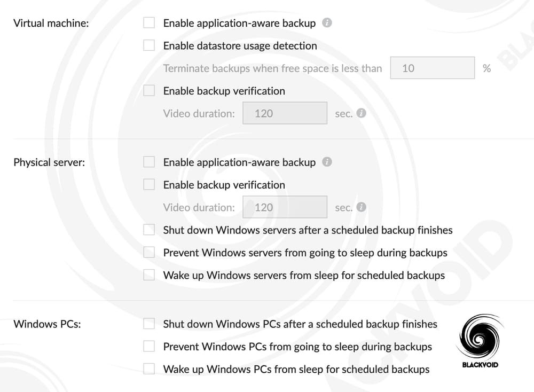Enable backup verification for virtual machine

coord(148,90)
